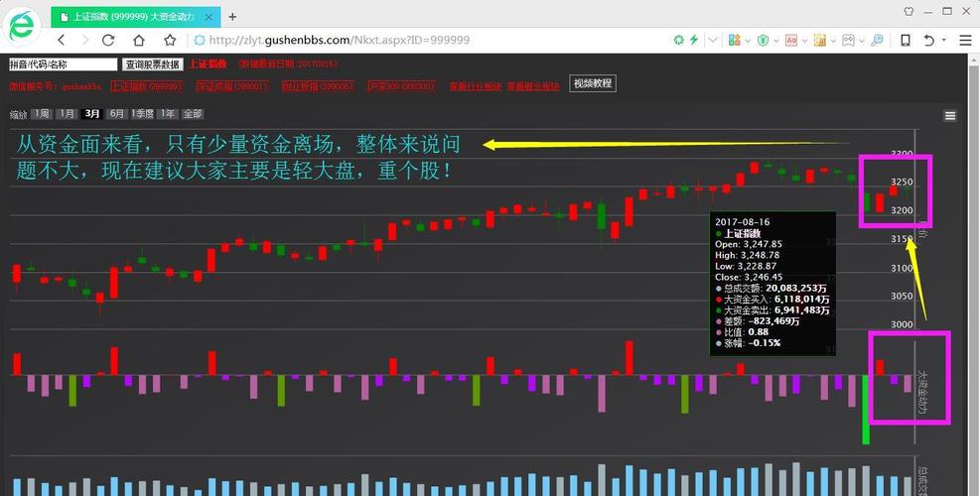Screen dimensions: 980x496
Task: Expand dropdown beside the gamepad icon
Action: click(x=862, y=41)
